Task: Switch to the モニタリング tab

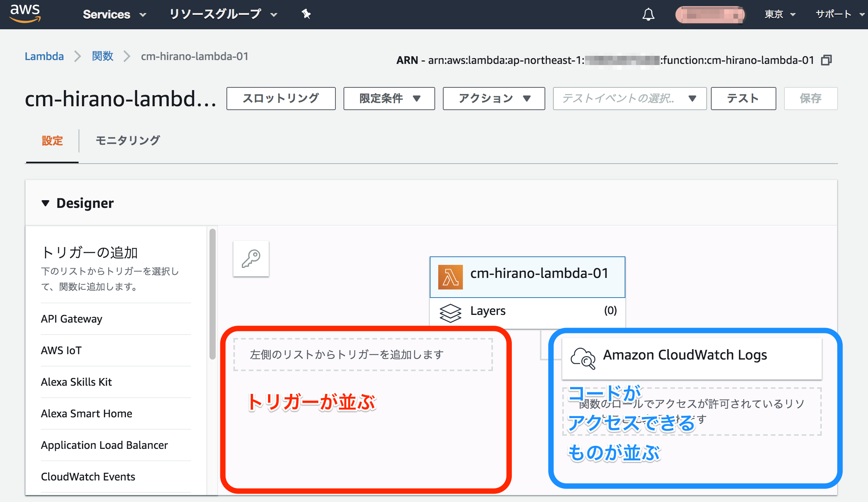Action: (127, 141)
